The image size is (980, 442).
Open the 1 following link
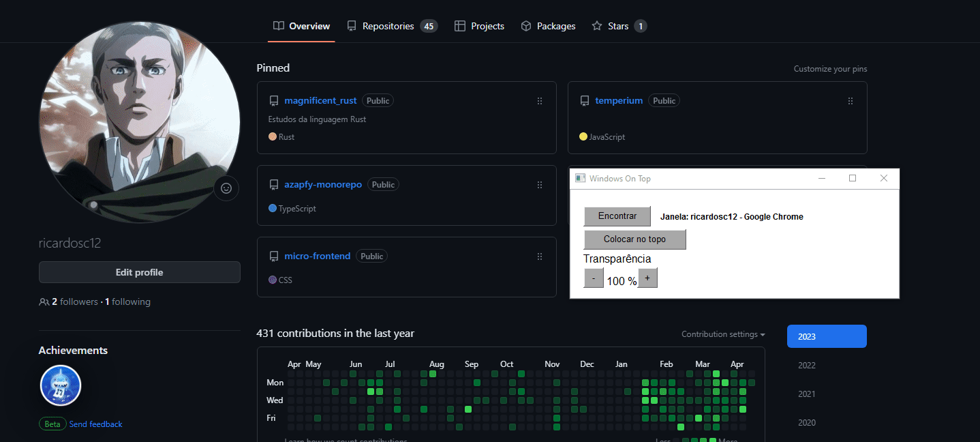click(x=127, y=301)
